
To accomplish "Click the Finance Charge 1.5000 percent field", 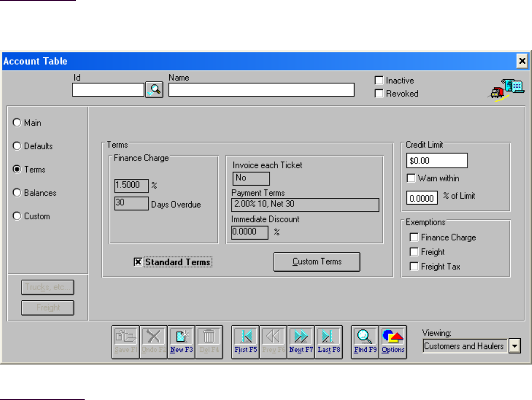I will [x=131, y=186].
